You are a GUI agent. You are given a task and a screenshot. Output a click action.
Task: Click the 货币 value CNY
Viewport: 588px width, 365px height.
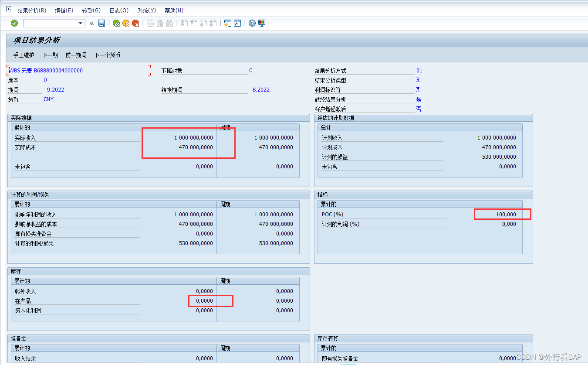click(49, 99)
